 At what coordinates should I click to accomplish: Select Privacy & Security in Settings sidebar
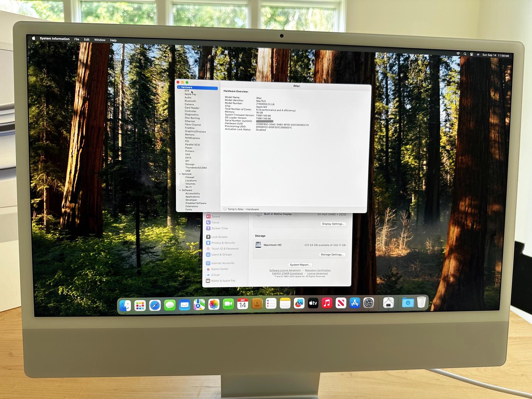point(221,243)
